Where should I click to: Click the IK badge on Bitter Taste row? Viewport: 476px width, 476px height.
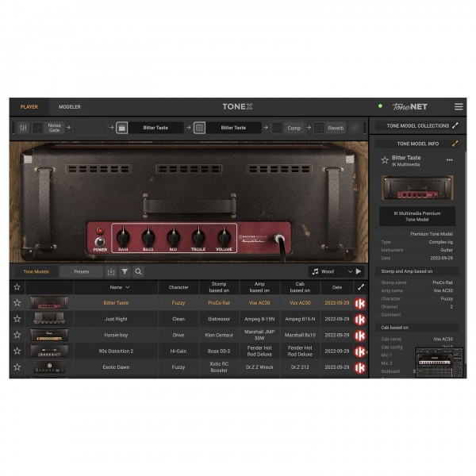pyautogui.click(x=360, y=303)
